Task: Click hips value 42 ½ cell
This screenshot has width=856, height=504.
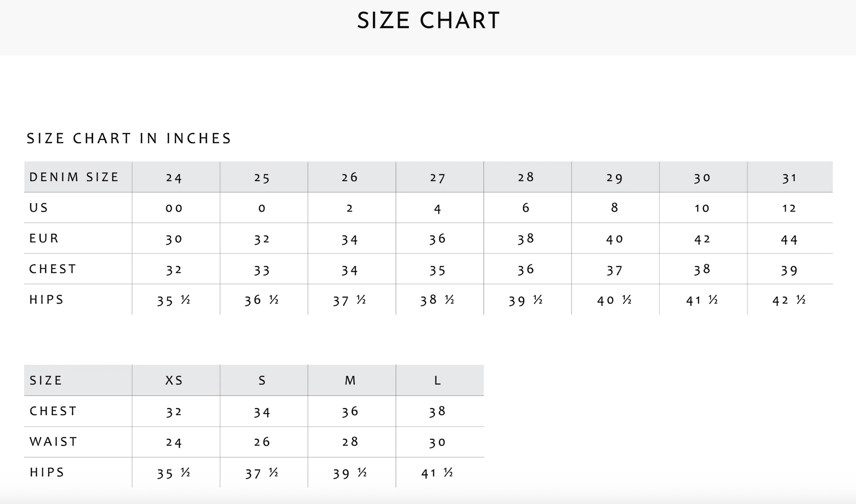Action: (x=789, y=300)
